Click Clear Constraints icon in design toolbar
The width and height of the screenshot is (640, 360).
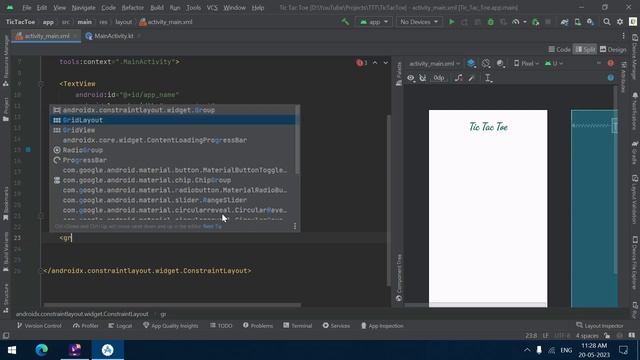pos(459,78)
